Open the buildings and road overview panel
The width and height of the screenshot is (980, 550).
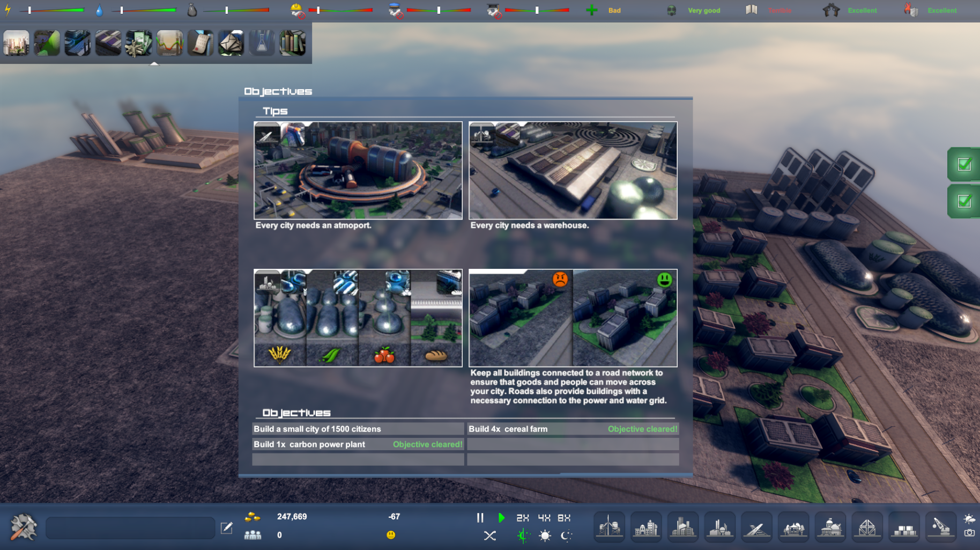[x=78, y=43]
